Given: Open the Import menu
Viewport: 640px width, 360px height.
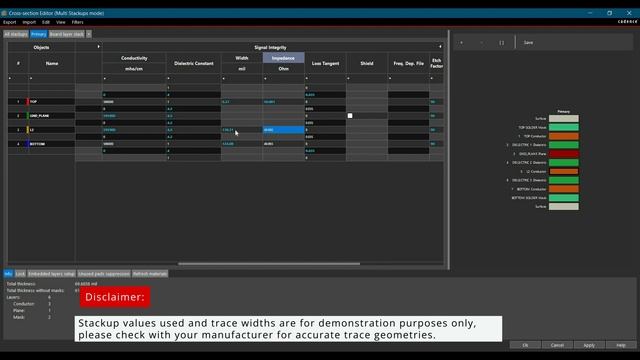Looking at the screenshot, I should click(29, 22).
